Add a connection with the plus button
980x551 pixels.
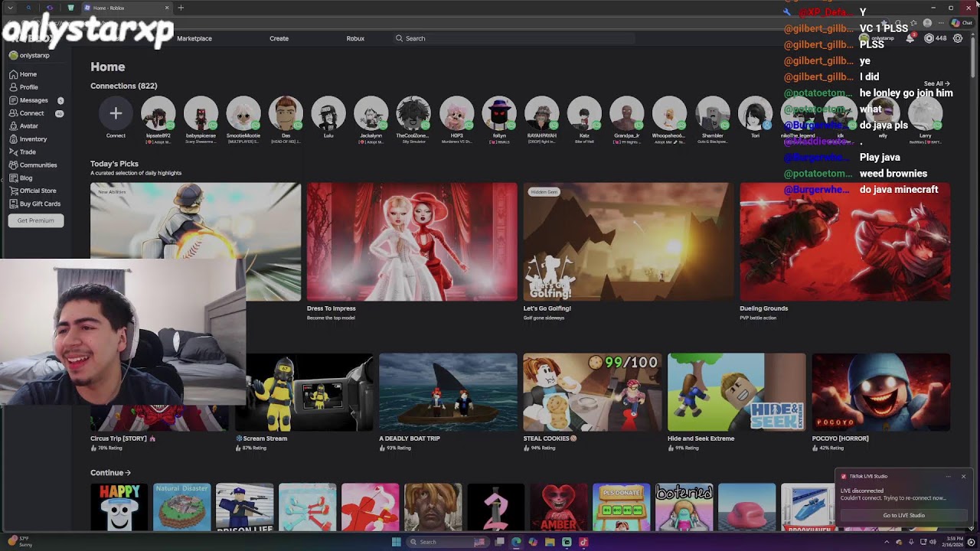click(x=116, y=114)
